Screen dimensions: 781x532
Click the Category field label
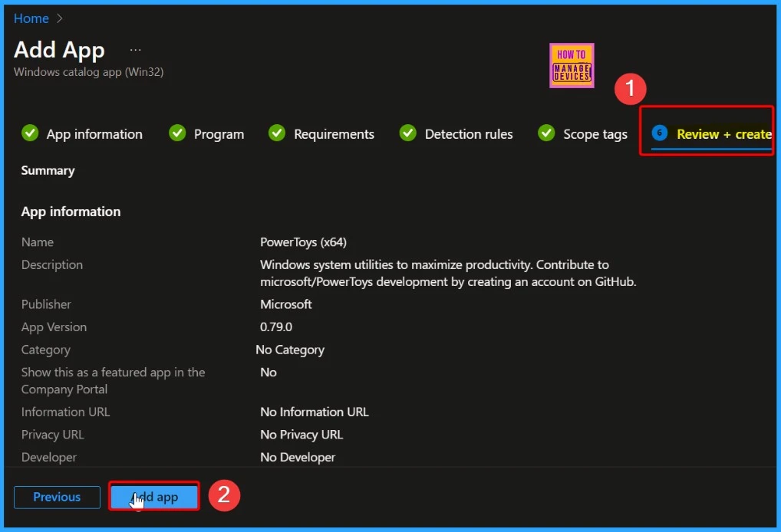pyautogui.click(x=45, y=350)
